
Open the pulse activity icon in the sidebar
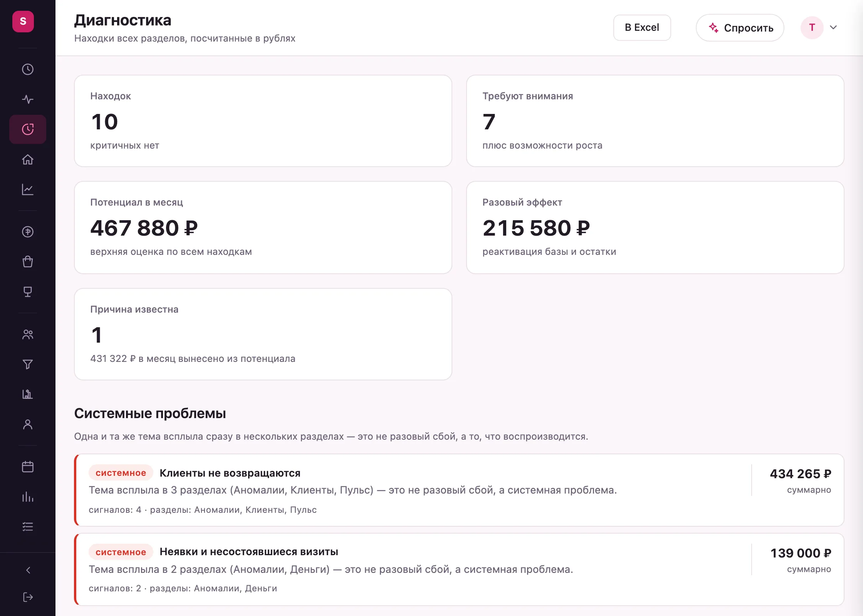(x=28, y=99)
